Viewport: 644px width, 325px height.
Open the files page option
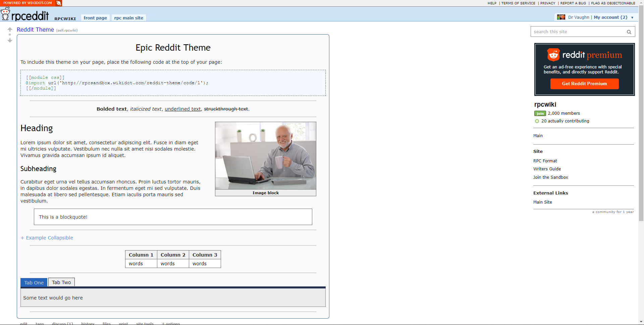click(x=107, y=324)
